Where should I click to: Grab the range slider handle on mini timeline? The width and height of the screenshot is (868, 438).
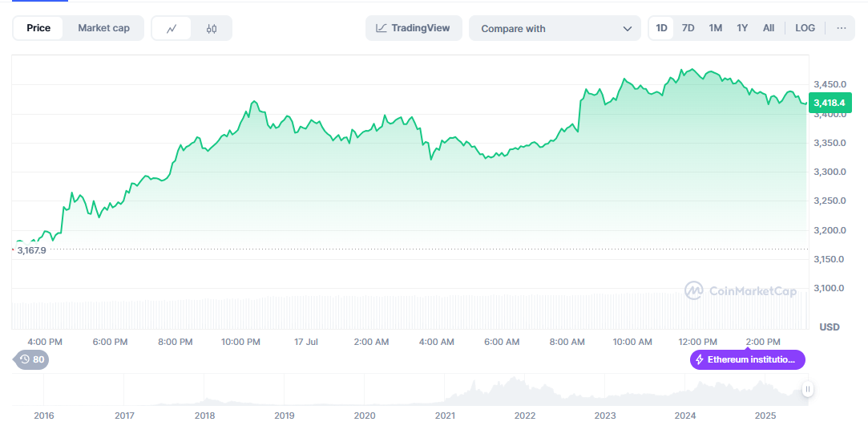point(808,389)
